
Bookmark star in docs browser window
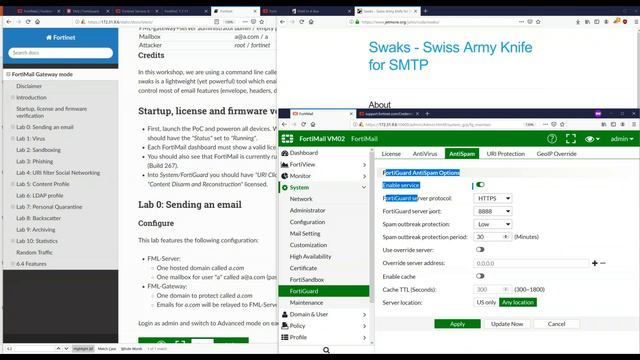point(262,22)
